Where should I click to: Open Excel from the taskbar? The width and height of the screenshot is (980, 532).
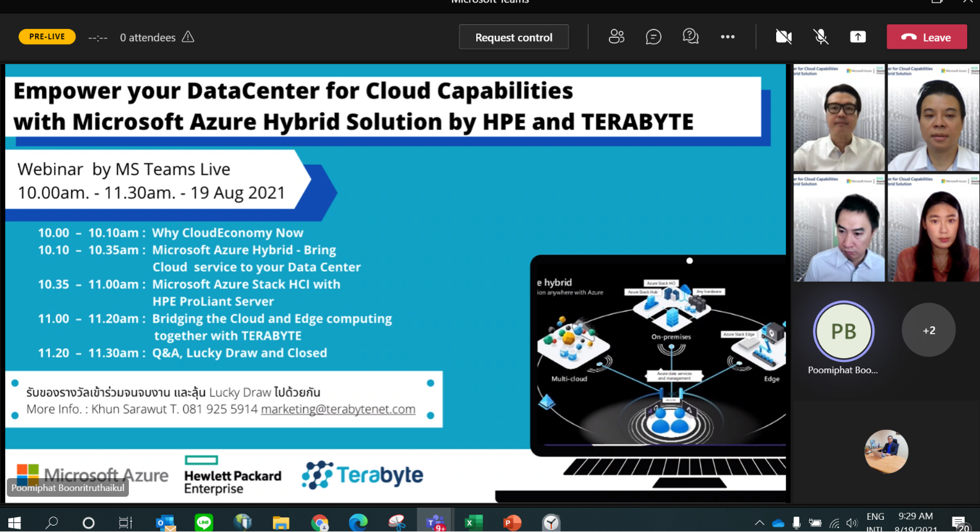474,523
